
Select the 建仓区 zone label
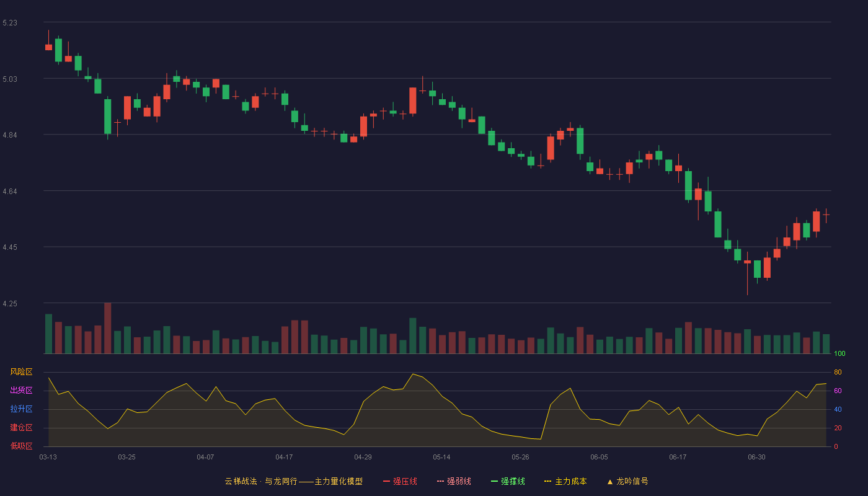21,428
